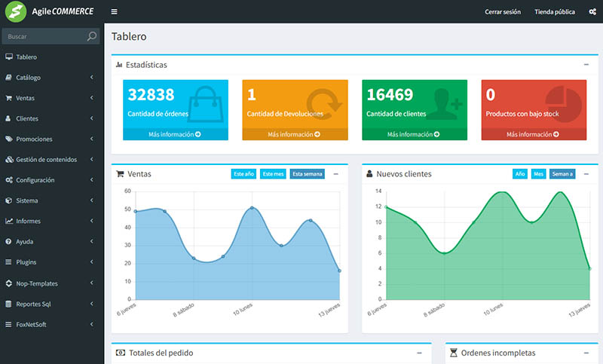Click the Totales del pedido money icon
Screen dimensions: 603x364
pyautogui.click(x=121, y=353)
